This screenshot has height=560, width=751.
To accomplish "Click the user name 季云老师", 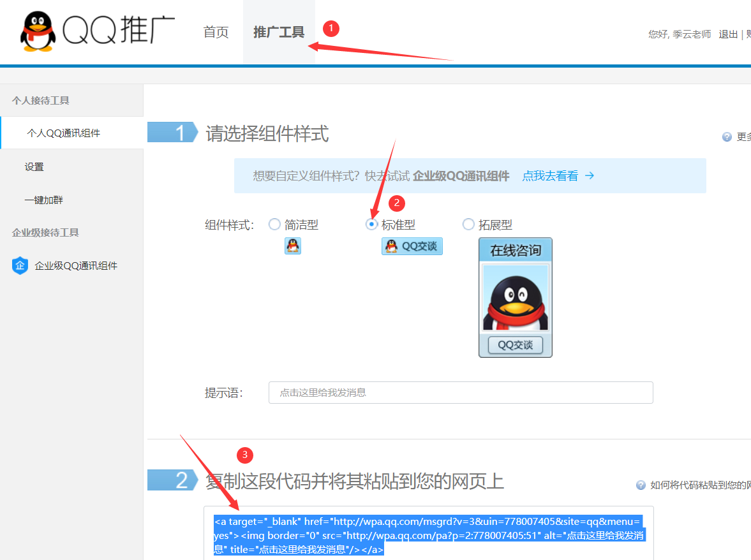I will [692, 34].
